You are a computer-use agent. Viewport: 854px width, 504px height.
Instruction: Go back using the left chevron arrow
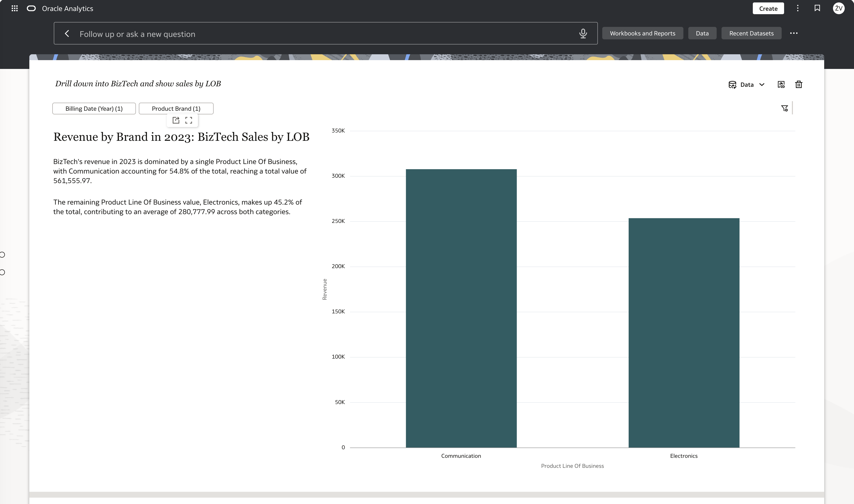pos(67,34)
